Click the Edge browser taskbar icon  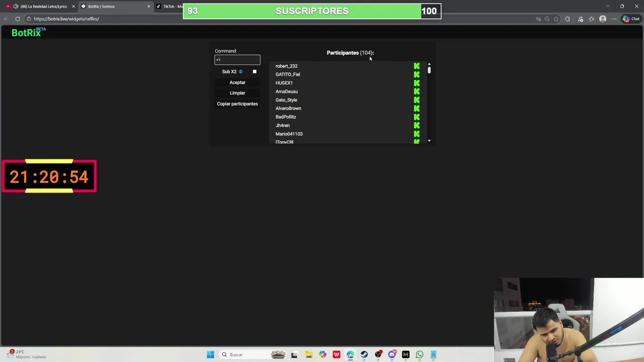[x=350, y=354]
